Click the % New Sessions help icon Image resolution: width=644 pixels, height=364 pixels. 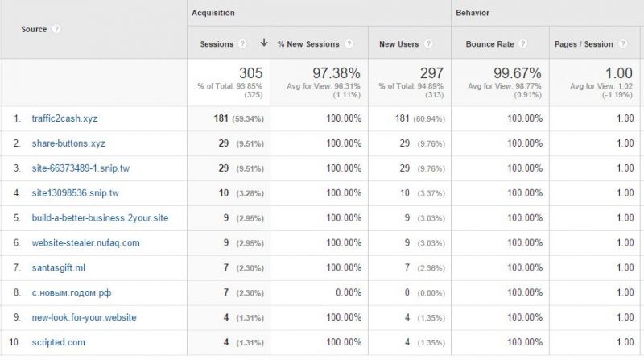pyautogui.click(x=349, y=44)
